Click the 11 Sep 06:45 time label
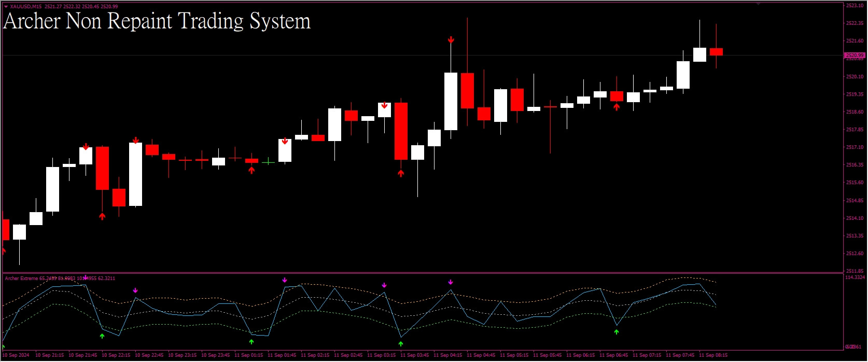The width and height of the screenshot is (868, 362). 613,355
